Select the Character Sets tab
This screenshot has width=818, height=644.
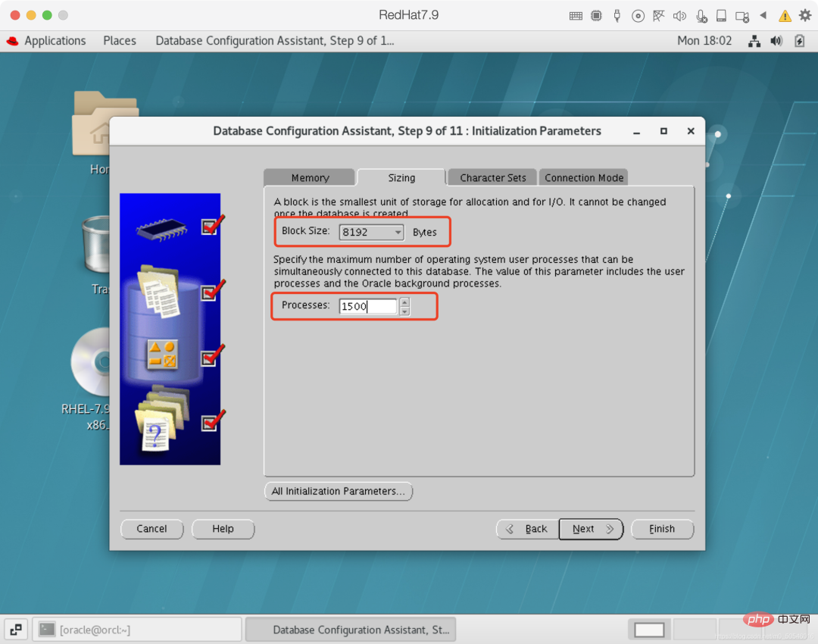tap(492, 177)
